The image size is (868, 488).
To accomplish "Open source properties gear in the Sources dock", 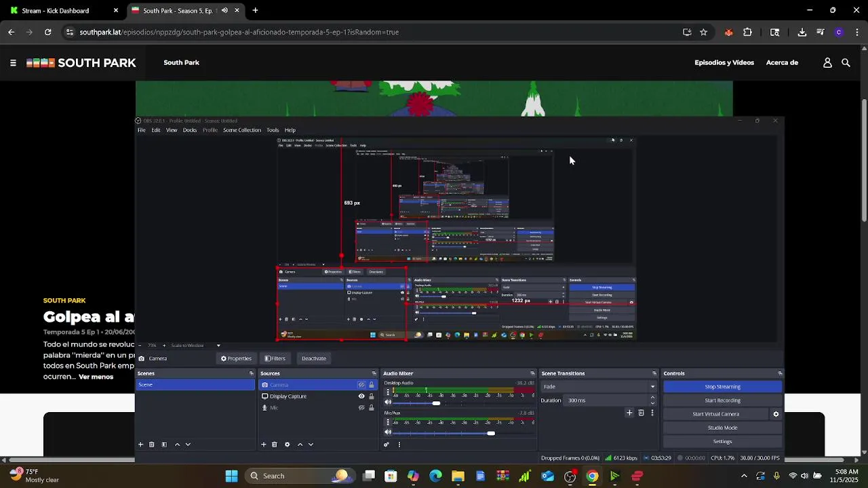I will pos(287,445).
